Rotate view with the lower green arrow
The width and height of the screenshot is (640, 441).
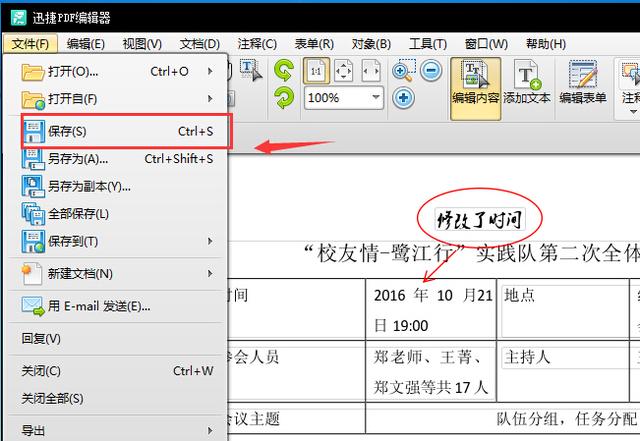coord(284,98)
